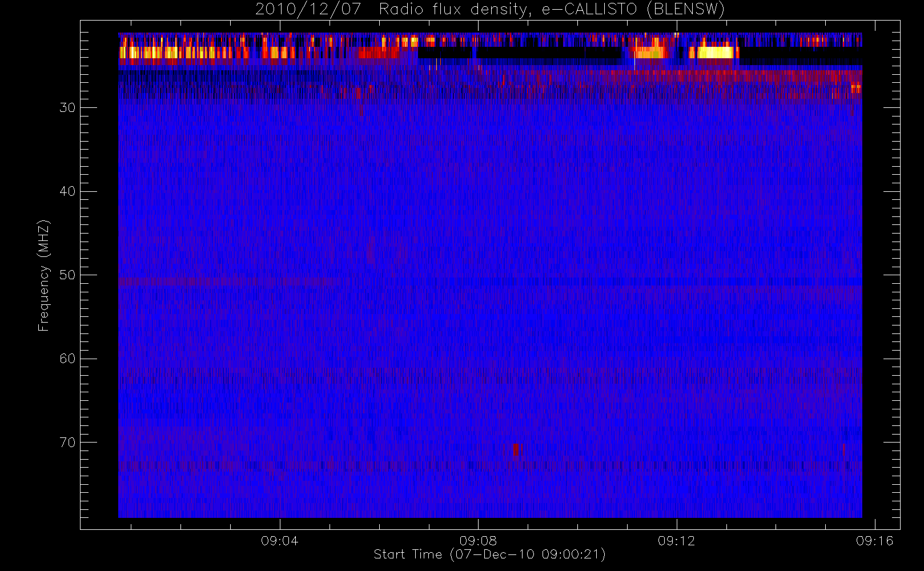This screenshot has height=571, width=924.
Task: Click the 09:12 time tick label
Action: (x=676, y=541)
